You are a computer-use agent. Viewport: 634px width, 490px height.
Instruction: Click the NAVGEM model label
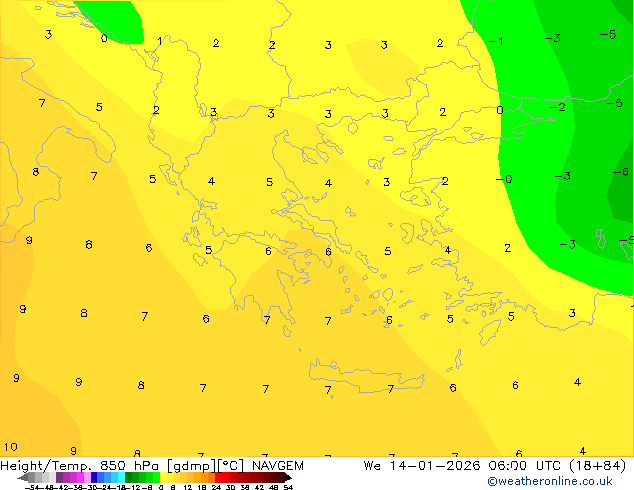(x=278, y=466)
